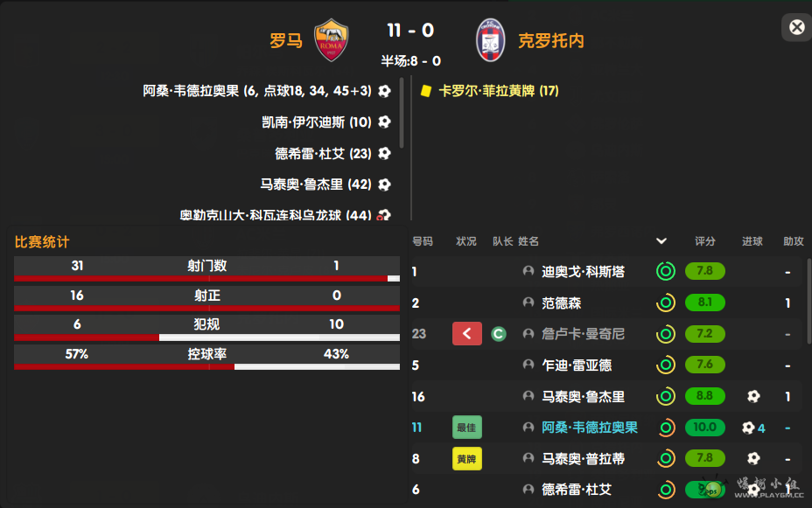Viewport: 812px width, 508px height.
Task: Sort by the 进球 column header
Action: pos(752,241)
